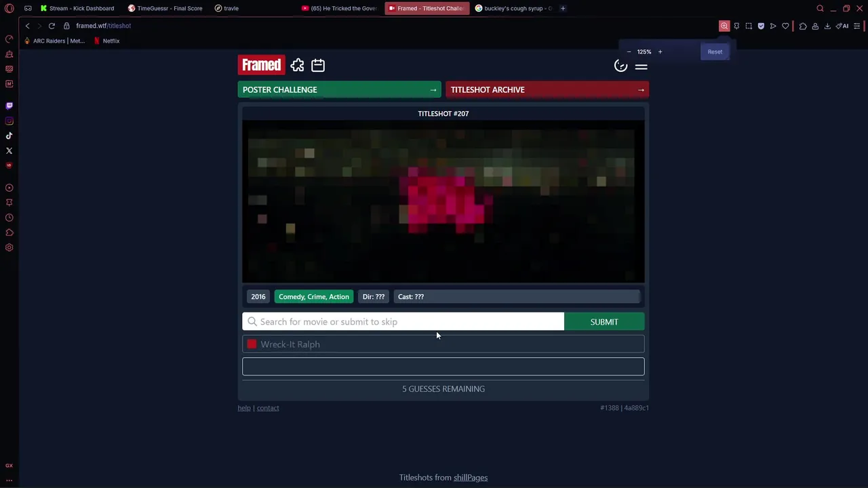Click the Framed logo
The height and width of the screenshot is (488, 868).
pos(261,65)
